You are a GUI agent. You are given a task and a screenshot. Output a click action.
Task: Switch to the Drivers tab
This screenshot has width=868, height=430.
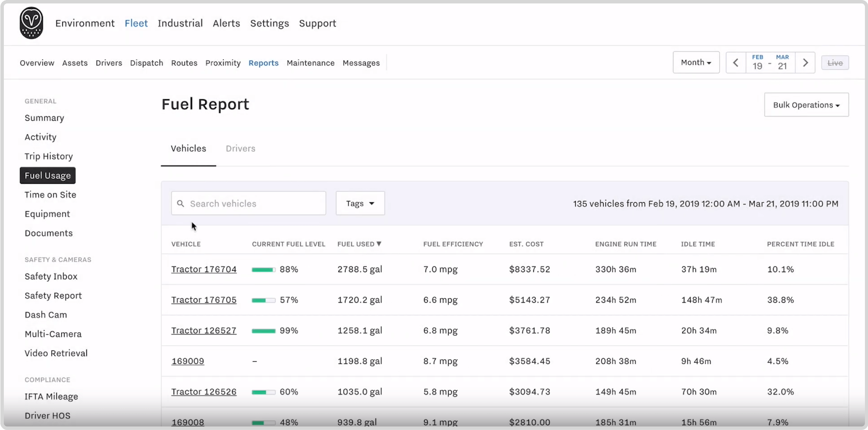pyautogui.click(x=240, y=148)
